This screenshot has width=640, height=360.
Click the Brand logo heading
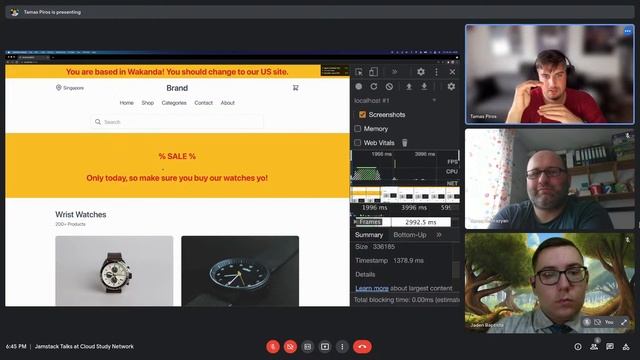[x=177, y=88]
